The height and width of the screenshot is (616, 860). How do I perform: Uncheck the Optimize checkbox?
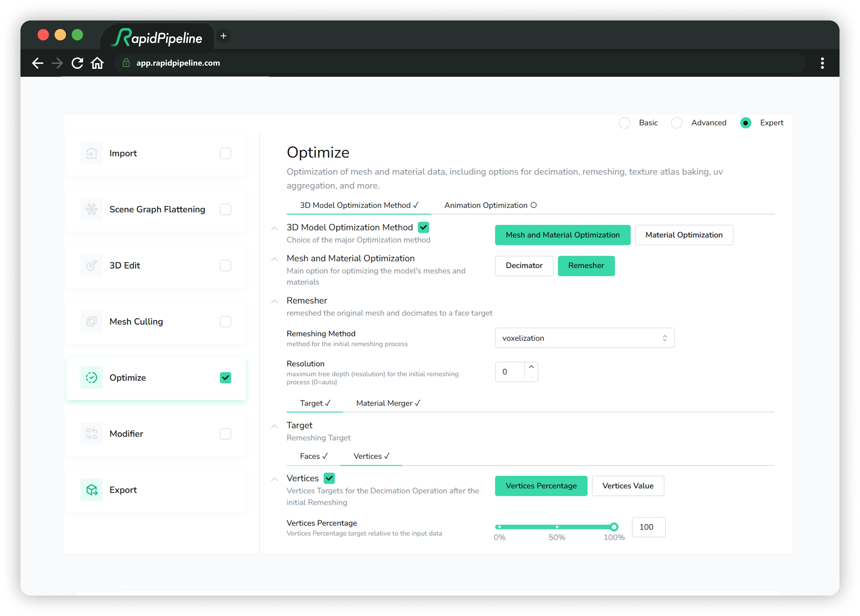(x=225, y=378)
